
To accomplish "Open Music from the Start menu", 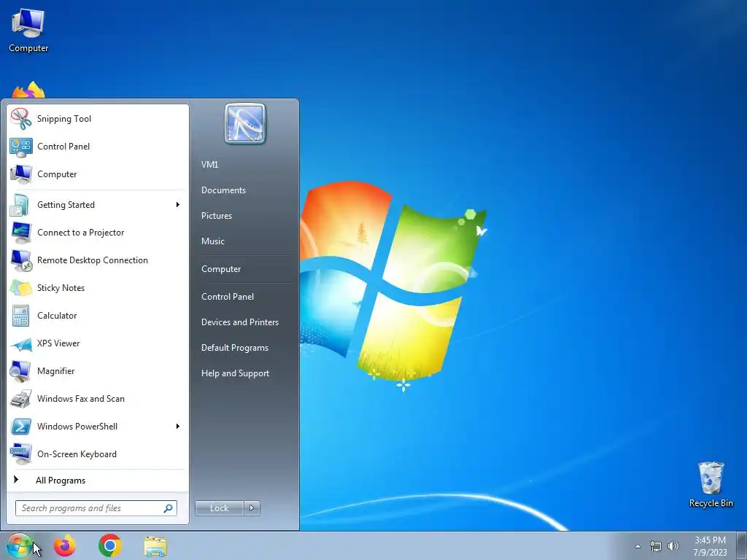I will pos(212,241).
